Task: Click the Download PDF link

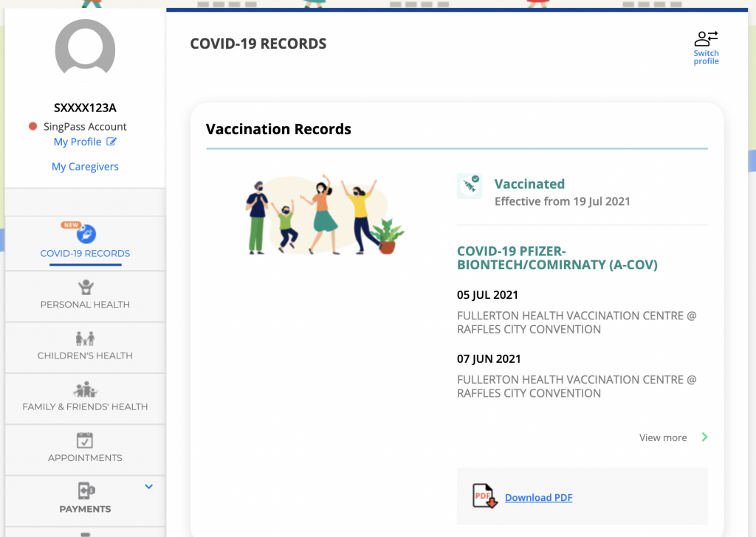Action: [x=538, y=498]
